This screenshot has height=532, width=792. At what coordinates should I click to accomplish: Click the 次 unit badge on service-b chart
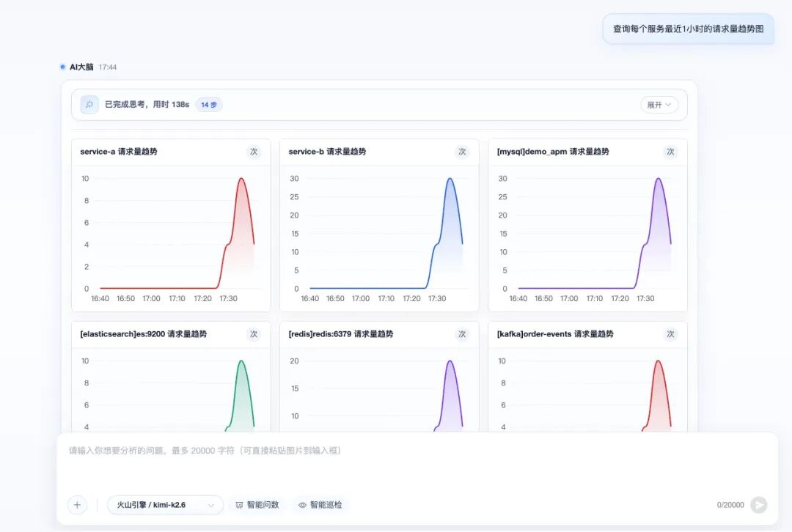462,152
